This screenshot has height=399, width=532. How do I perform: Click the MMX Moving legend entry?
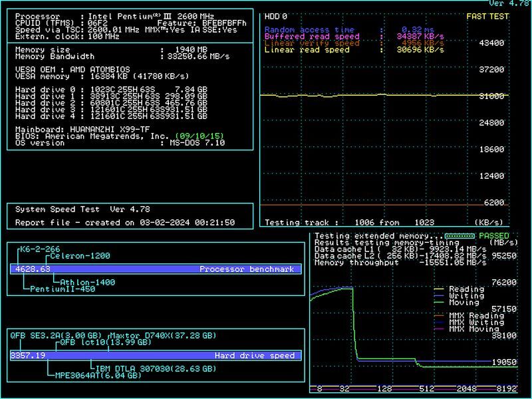(467, 329)
